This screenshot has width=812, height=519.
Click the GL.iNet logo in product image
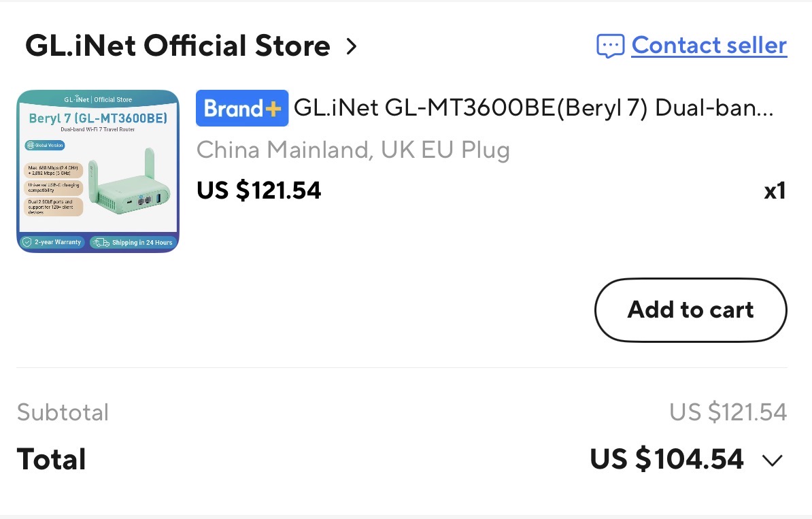click(77, 99)
